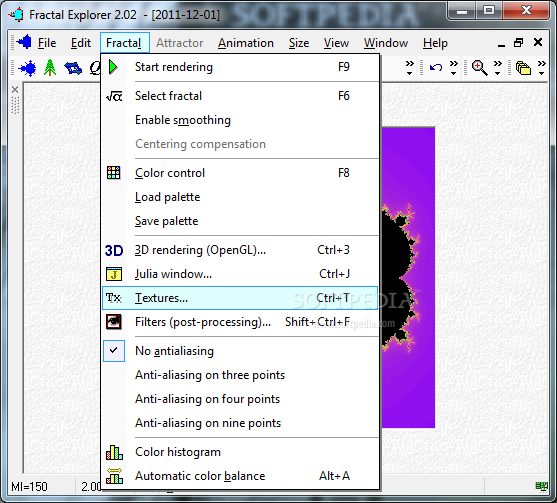The image size is (557, 503).
Task: Close the open Fractal menu
Action: click(x=124, y=43)
